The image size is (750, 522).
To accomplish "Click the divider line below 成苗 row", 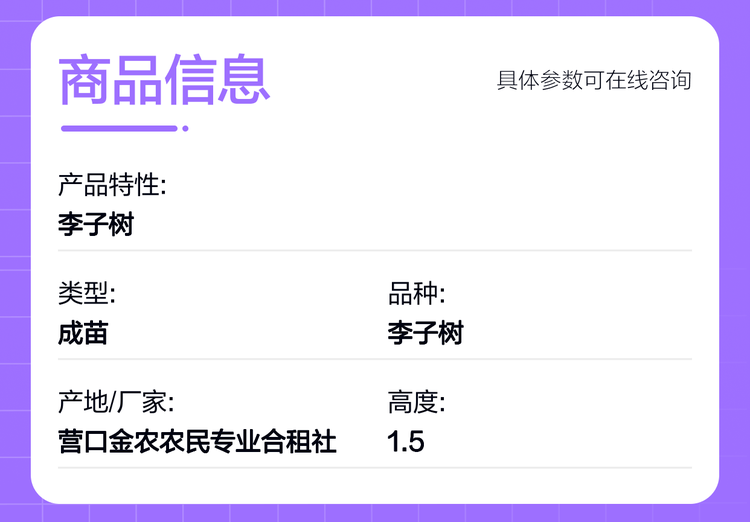I will click(375, 359).
